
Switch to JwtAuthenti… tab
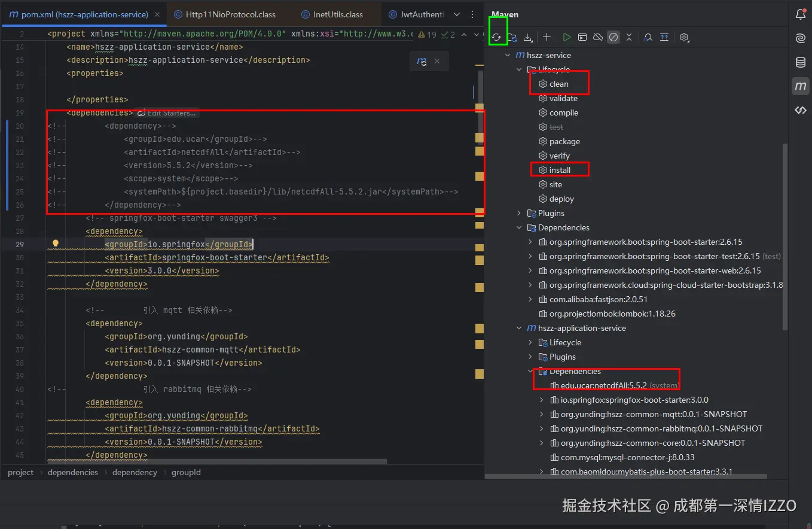click(417, 14)
